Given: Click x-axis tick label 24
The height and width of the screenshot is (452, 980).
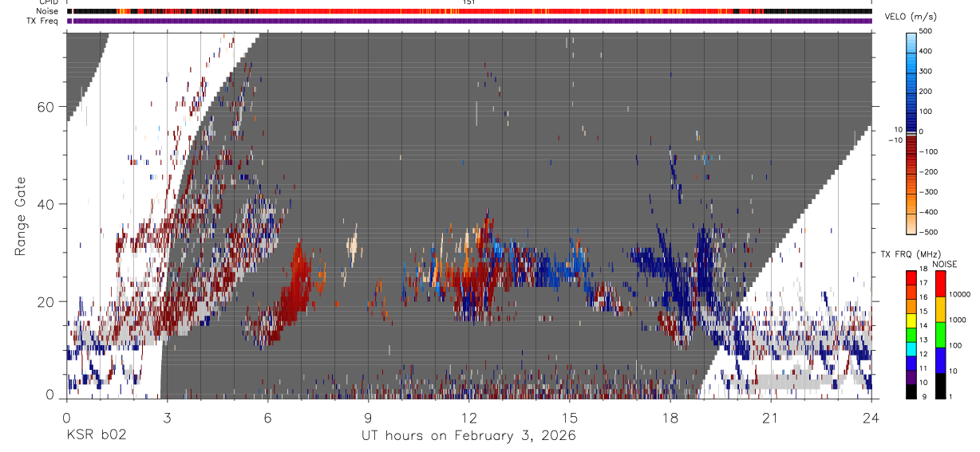Looking at the screenshot, I should click(871, 418).
